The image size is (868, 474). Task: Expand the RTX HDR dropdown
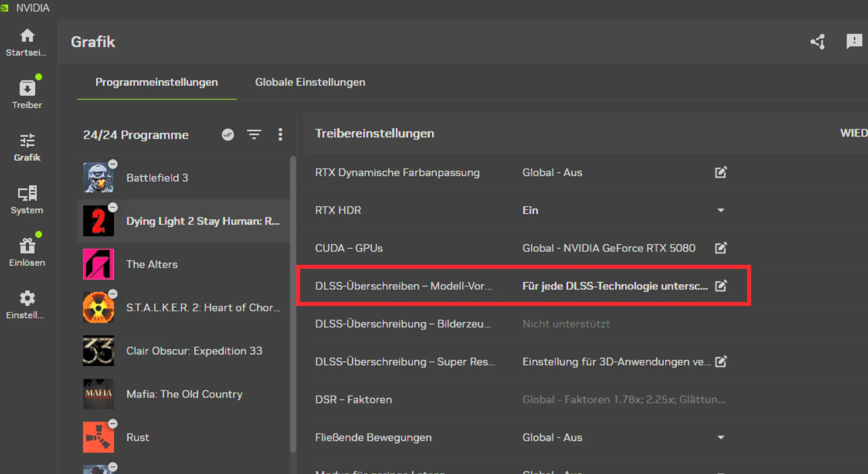coord(721,210)
